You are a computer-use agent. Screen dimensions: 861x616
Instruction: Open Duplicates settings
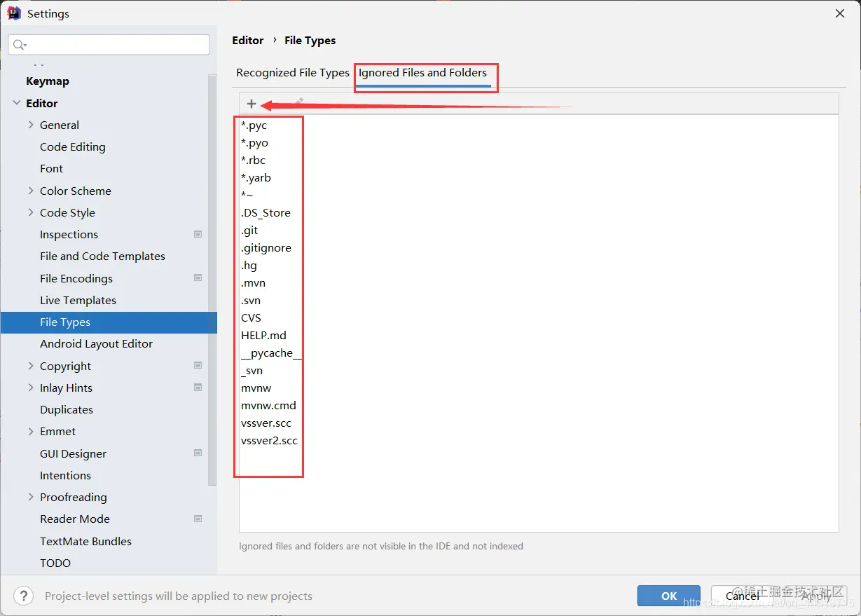(67, 409)
